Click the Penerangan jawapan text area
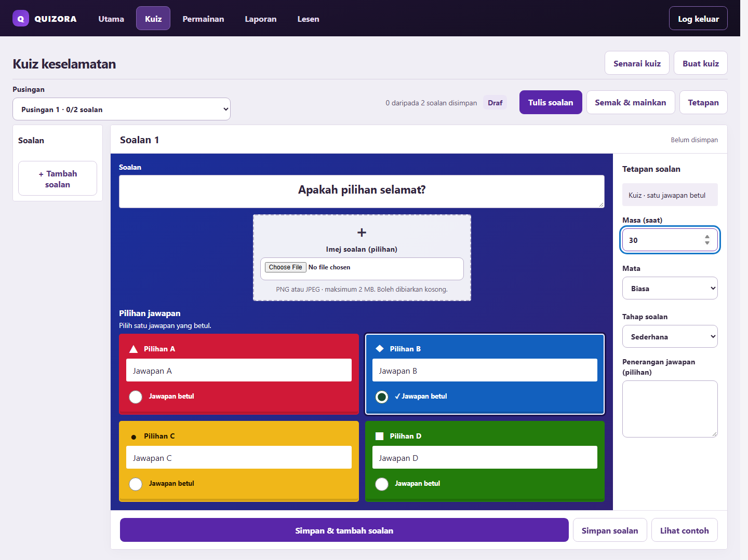The image size is (748, 560). (x=670, y=409)
